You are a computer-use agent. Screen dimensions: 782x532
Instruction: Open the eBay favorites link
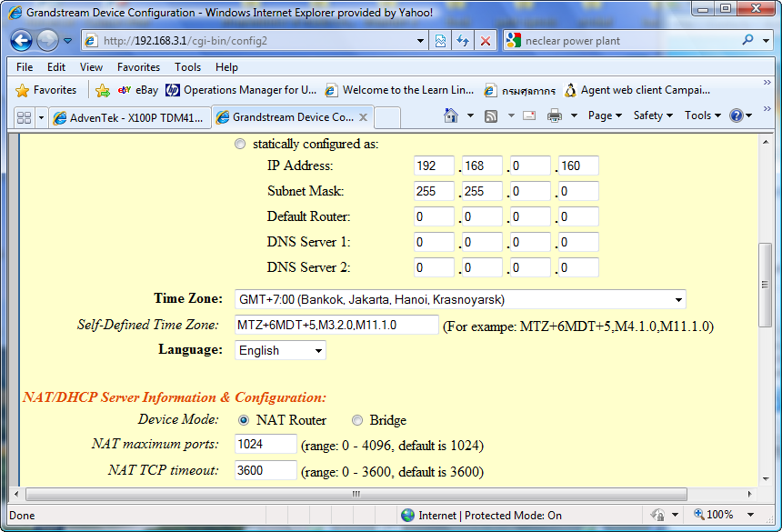pyautogui.click(x=138, y=90)
